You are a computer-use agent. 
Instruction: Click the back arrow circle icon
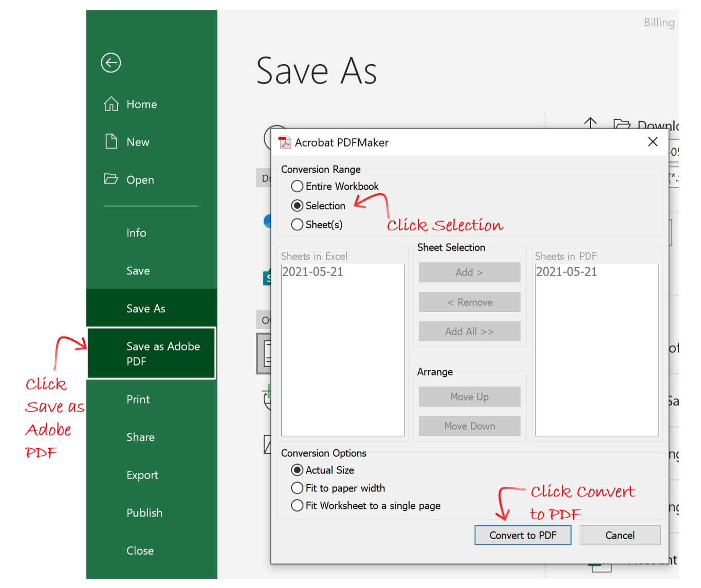click(111, 63)
